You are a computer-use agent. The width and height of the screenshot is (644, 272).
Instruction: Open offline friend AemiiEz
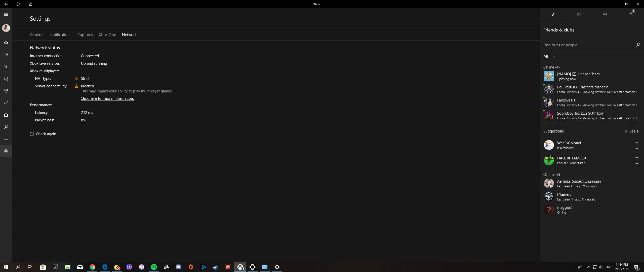tap(592, 183)
